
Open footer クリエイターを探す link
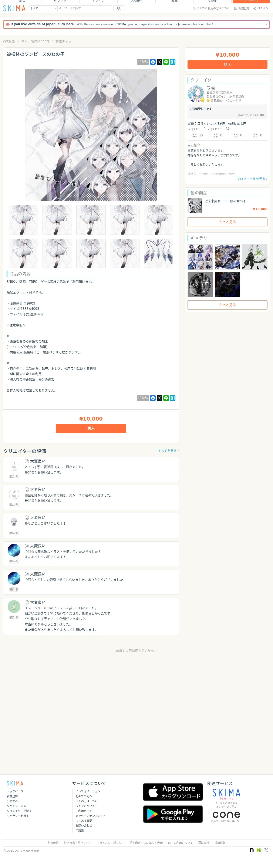[x=19, y=811]
